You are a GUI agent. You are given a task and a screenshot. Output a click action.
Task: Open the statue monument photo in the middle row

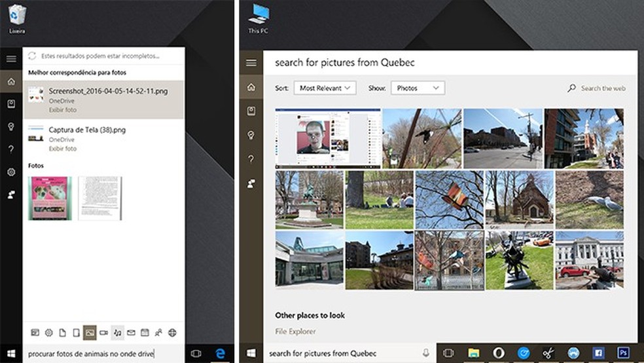pyautogui.click(x=310, y=200)
